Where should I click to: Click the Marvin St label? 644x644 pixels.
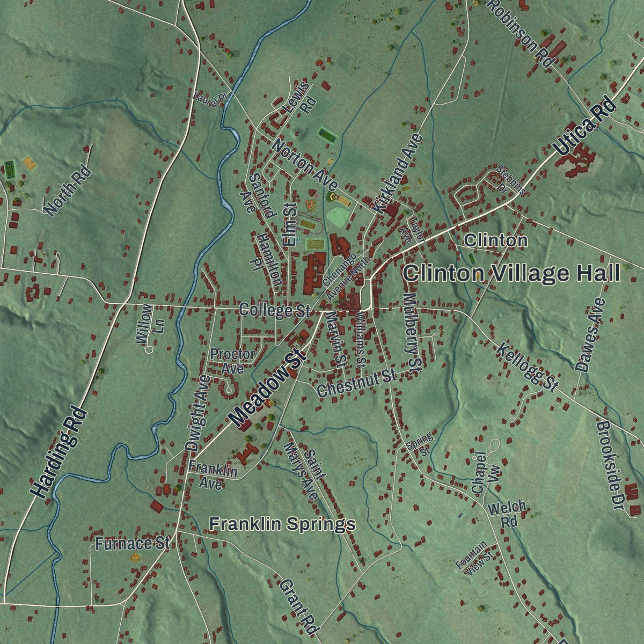[335, 339]
